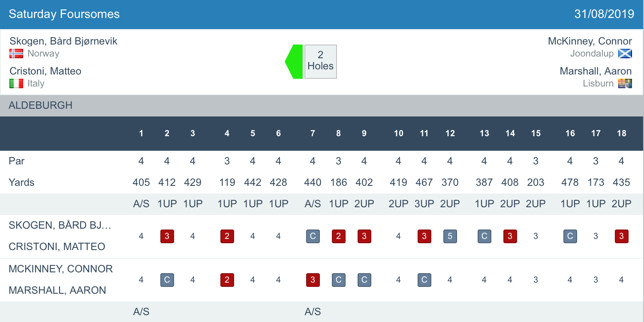Click the 3UP status on hole 11
The width and height of the screenshot is (644, 322).
coord(424,204)
